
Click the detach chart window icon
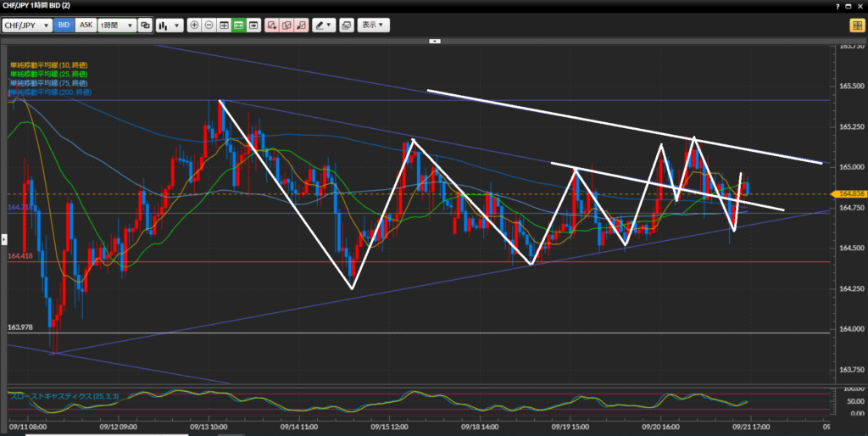[x=346, y=25]
